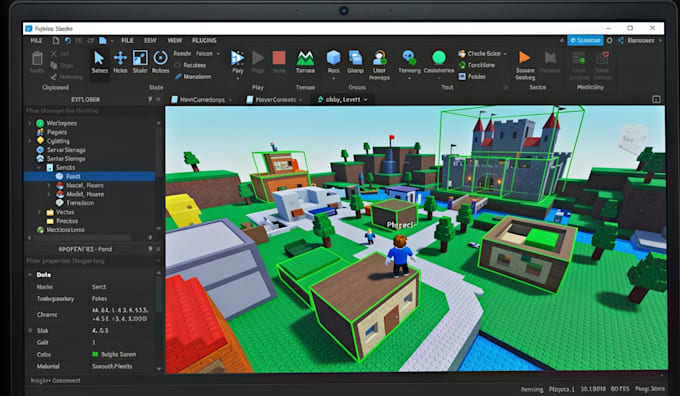This screenshot has width=680, height=396.
Task: Click the orange arrow script debug icon
Action: pos(525,64)
